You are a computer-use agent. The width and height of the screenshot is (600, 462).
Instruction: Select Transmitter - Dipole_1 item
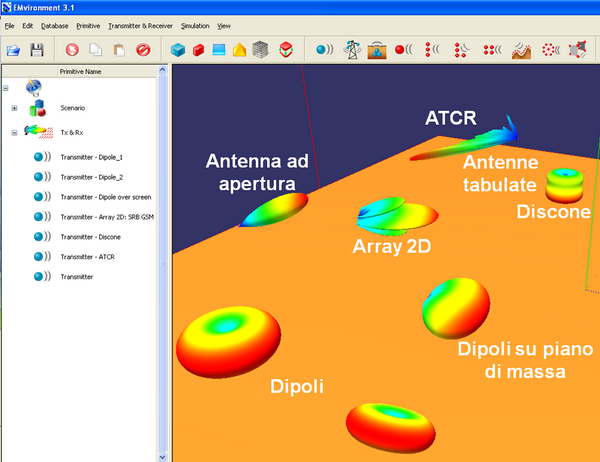tap(97, 156)
